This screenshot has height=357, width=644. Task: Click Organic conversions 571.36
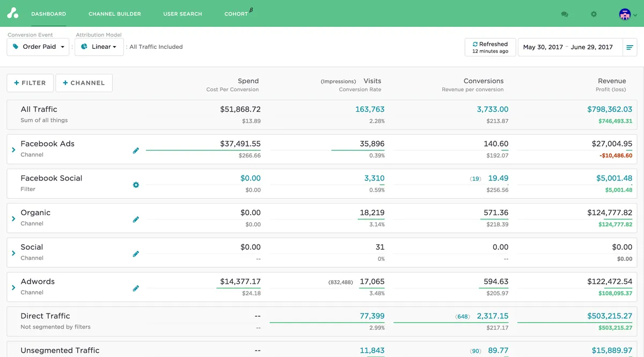click(x=496, y=213)
